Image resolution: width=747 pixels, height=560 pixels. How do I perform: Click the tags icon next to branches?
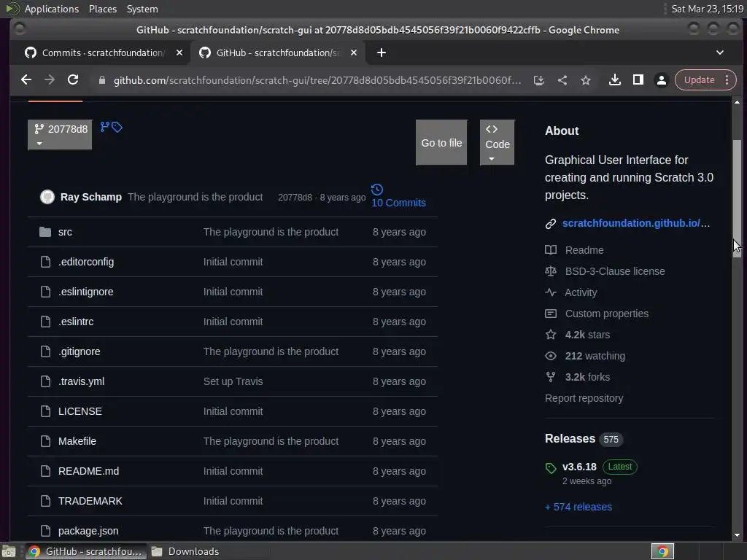coord(117,127)
